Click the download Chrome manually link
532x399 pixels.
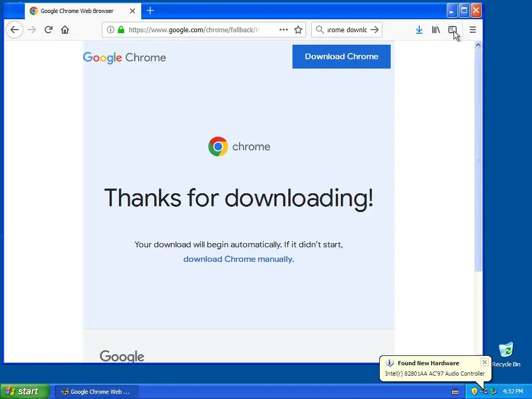[238, 259]
